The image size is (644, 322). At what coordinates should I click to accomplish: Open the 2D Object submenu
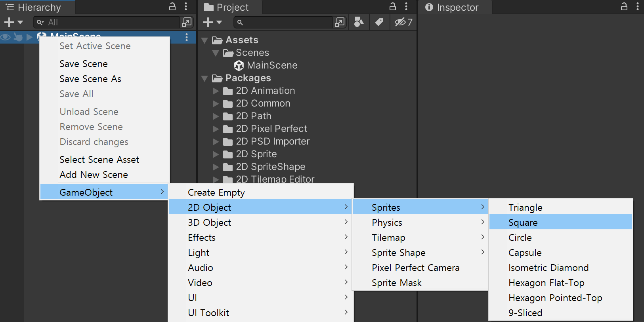click(261, 207)
